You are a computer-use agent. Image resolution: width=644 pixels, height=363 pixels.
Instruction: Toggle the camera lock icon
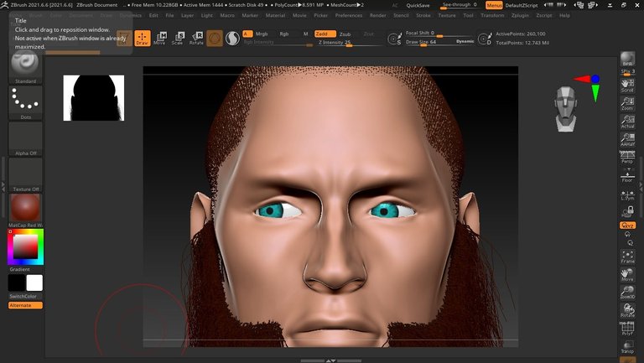(x=627, y=211)
